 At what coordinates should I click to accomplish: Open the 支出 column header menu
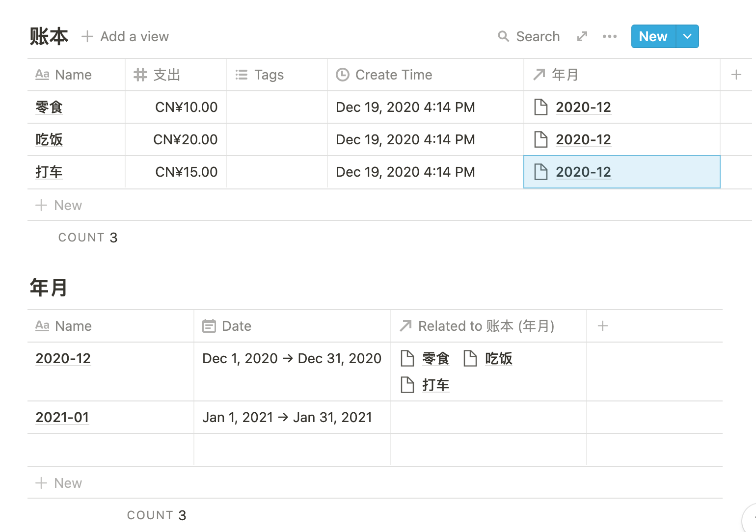click(x=167, y=75)
